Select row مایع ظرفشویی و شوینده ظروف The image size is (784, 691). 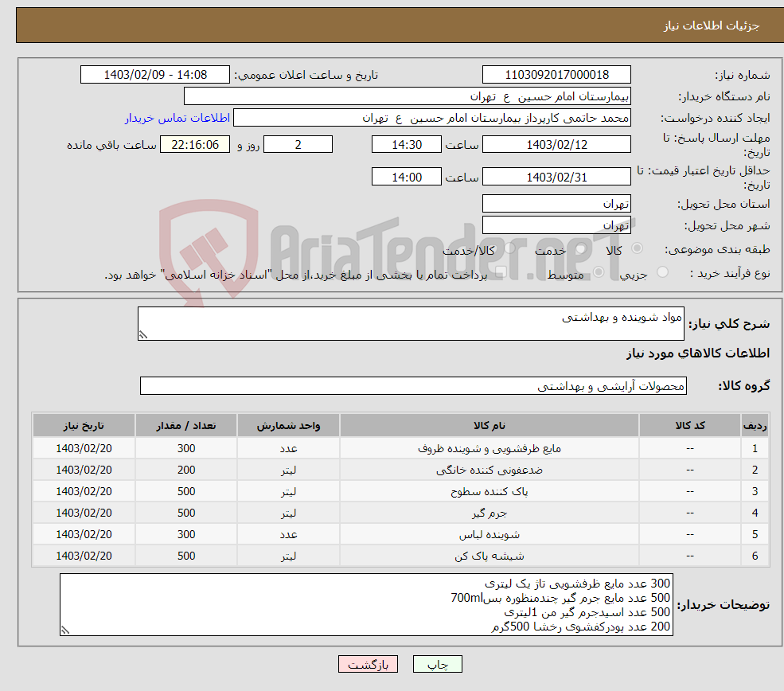pyautogui.click(x=401, y=448)
